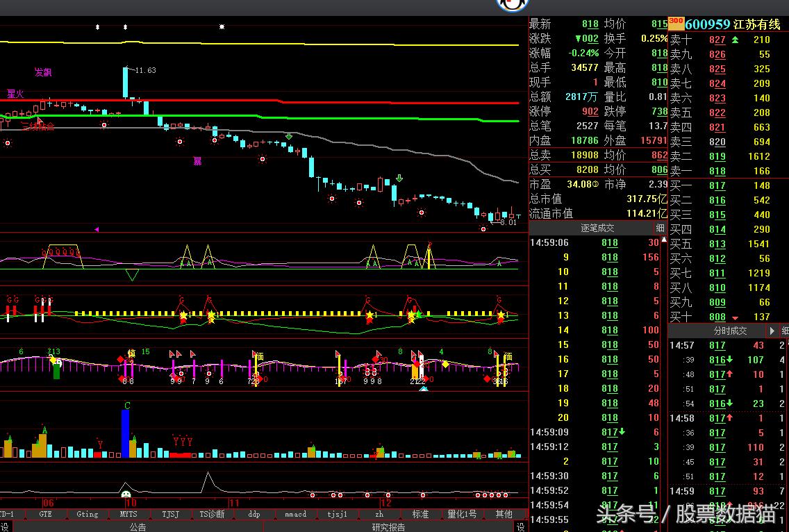The image size is (789, 532).
Task: Switch to the 量化1号 tab
Action: click(462, 514)
